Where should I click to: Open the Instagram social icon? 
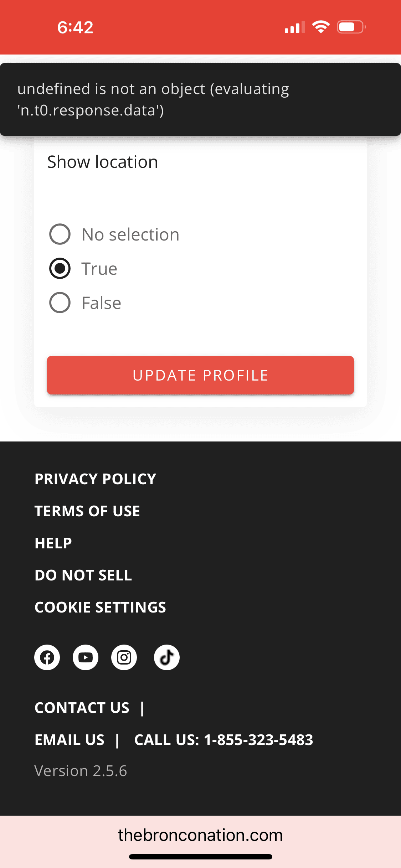[124, 657]
